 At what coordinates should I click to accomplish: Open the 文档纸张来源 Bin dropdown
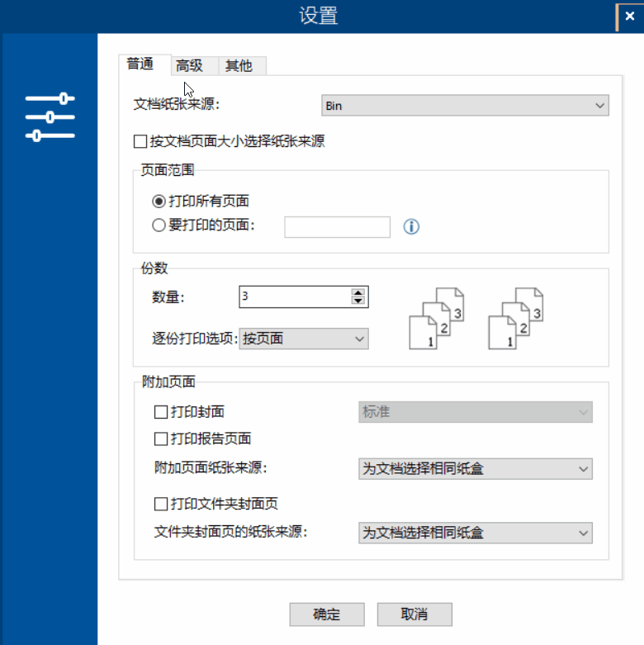[x=465, y=106]
